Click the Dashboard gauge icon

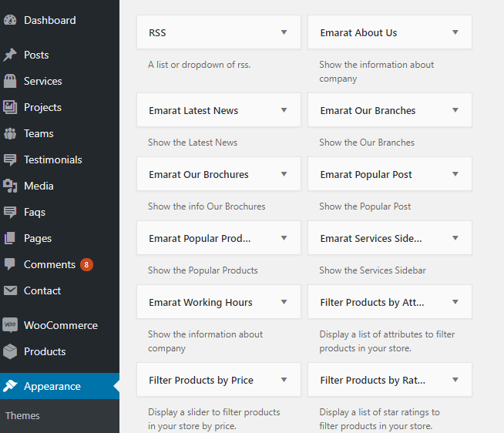10,21
